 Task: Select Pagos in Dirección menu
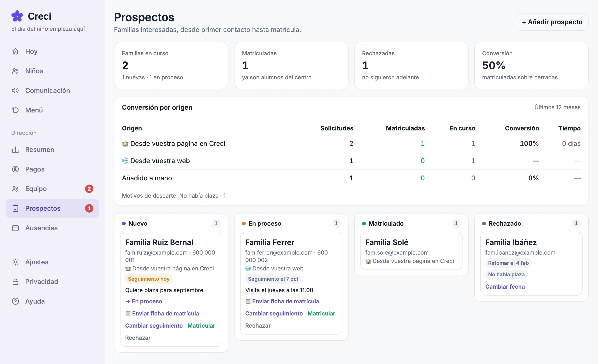(52, 169)
